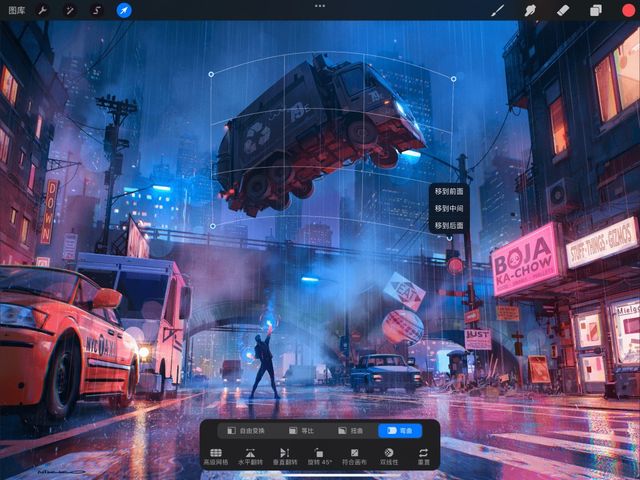Choose 移到前面 in the popup menu
The width and height of the screenshot is (640, 480).
[x=449, y=191]
